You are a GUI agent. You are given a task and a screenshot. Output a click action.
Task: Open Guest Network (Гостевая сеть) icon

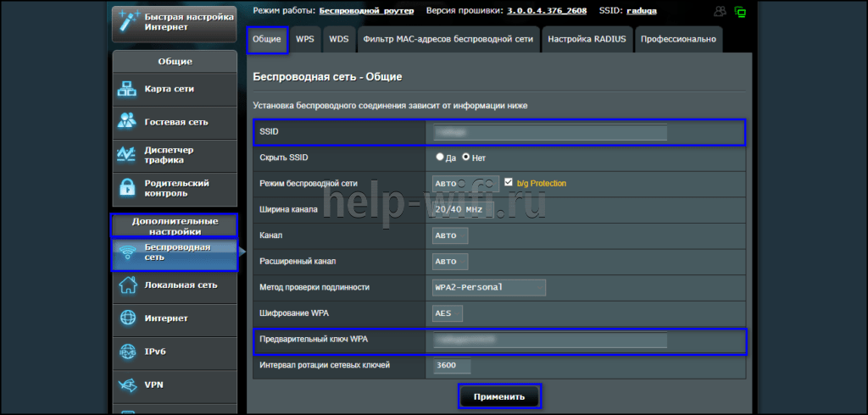point(127,121)
